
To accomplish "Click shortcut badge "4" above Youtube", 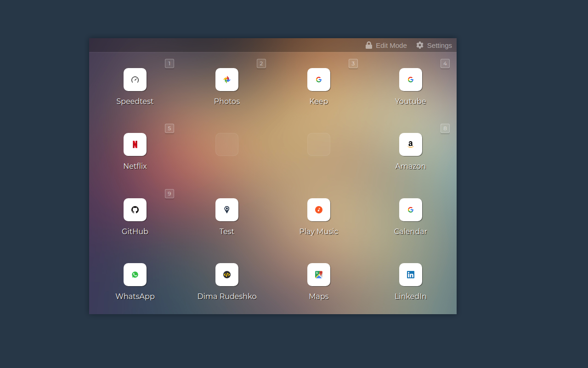I will pos(445,63).
